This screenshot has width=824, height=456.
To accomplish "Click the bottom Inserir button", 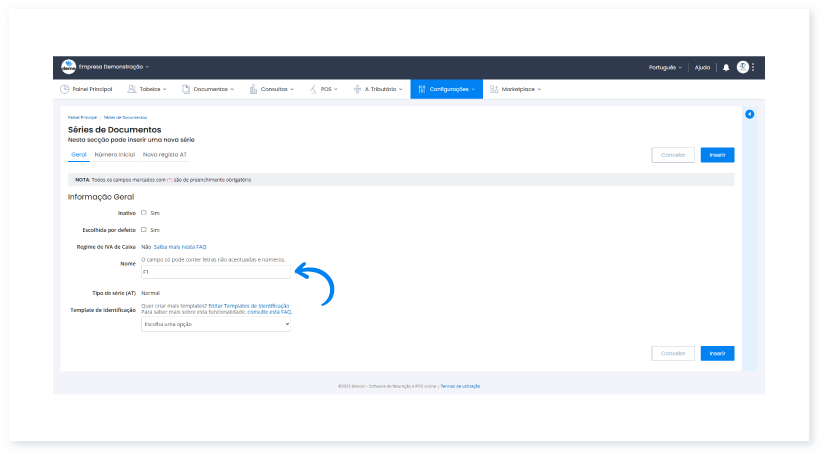I will click(x=717, y=354).
